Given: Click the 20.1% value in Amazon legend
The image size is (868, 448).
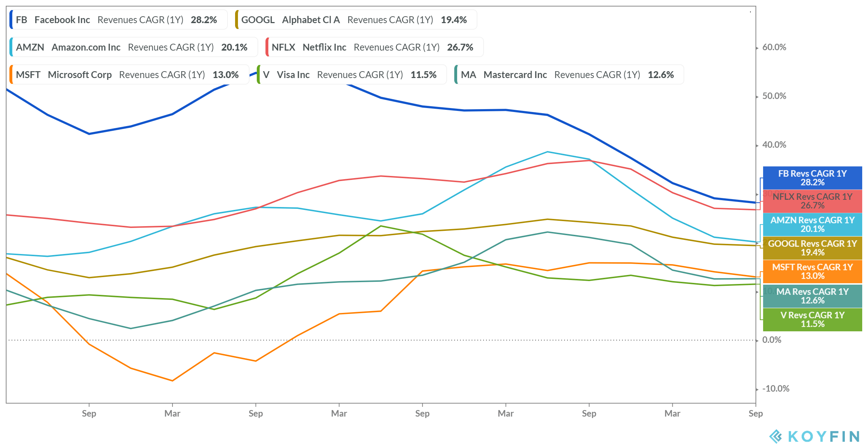Looking at the screenshot, I should (234, 47).
